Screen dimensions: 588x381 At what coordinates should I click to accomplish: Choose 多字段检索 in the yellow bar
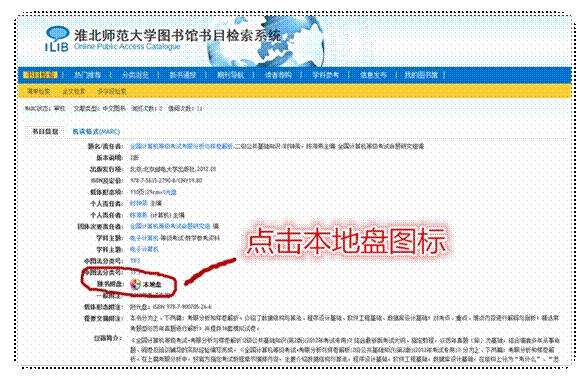click(112, 91)
